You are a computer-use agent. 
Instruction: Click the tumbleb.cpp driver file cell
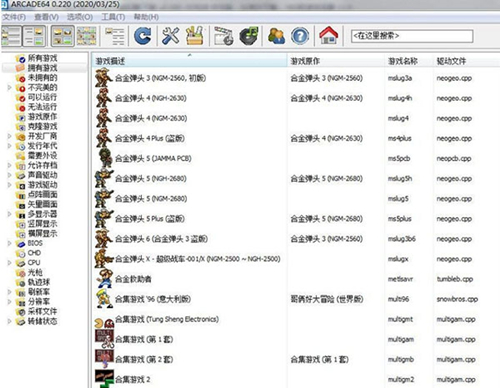tap(455, 279)
